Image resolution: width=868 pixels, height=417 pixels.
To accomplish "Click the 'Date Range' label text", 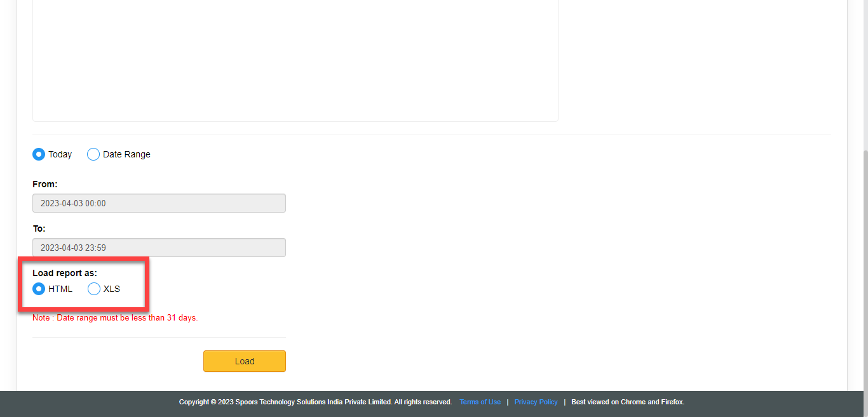I will coord(126,154).
